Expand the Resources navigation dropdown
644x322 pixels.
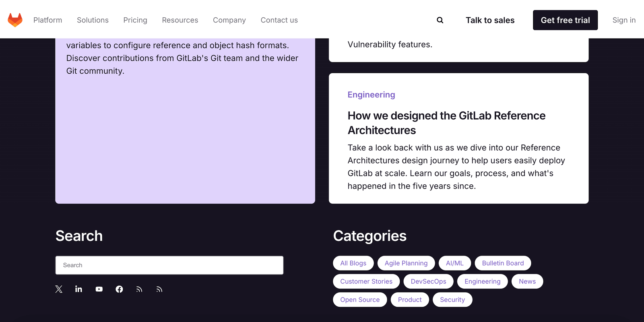tap(180, 20)
